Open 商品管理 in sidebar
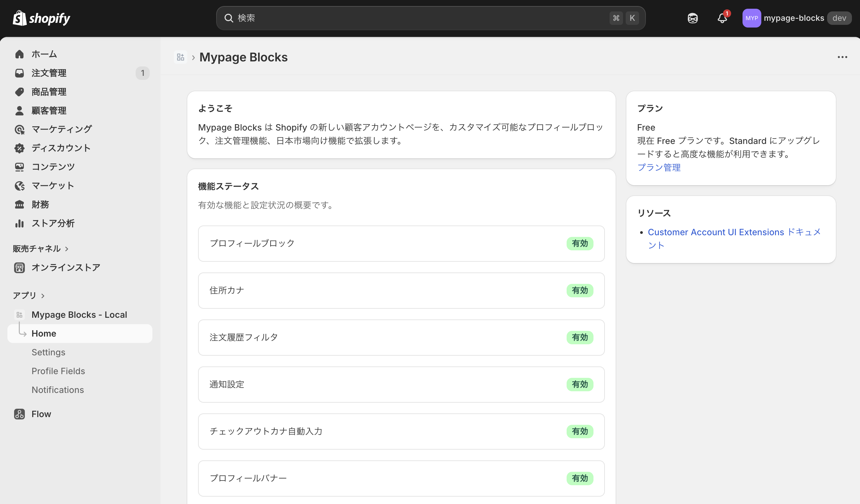Viewport: 860px width, 504px height. pyautogui.click(x=49, y=92)
